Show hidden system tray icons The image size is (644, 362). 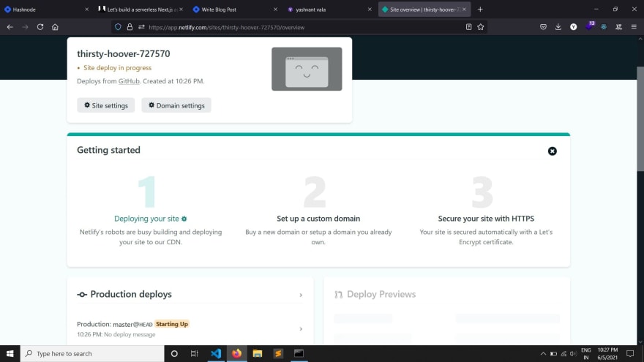click(543, 353)
